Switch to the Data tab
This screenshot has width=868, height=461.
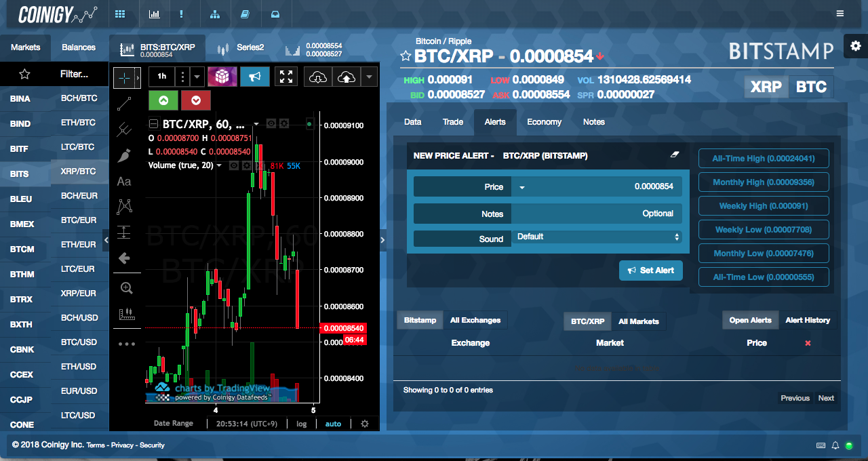(413, 122)
